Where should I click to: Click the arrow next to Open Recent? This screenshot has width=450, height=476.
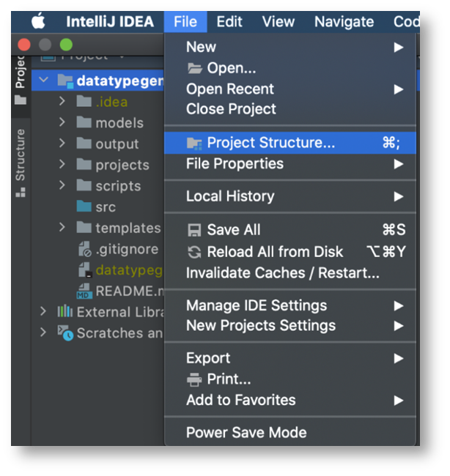(x=399, y=89)
